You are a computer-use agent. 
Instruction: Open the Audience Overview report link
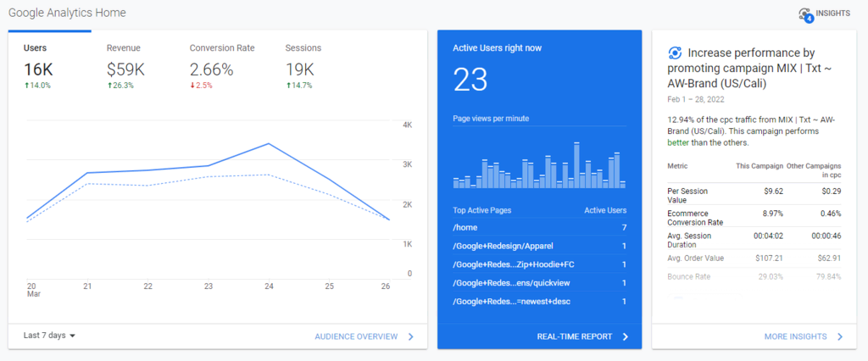point(356,336)
